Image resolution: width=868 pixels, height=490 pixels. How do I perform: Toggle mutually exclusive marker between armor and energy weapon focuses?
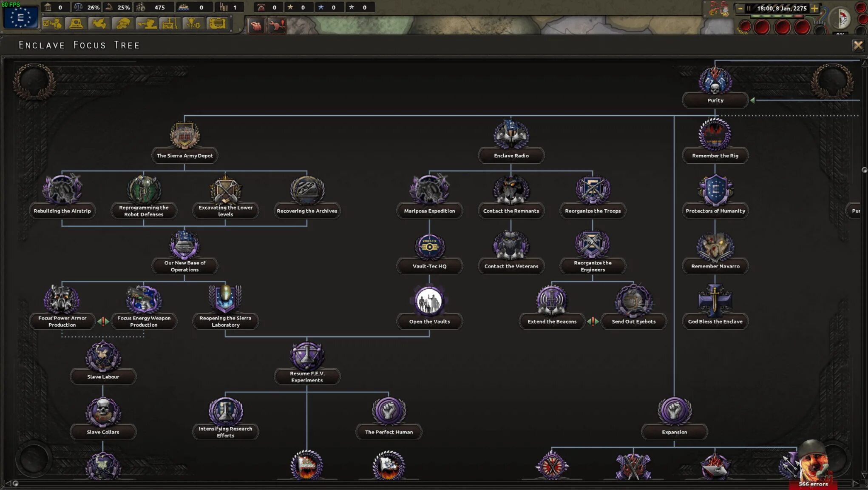click(x=103, y=322)
